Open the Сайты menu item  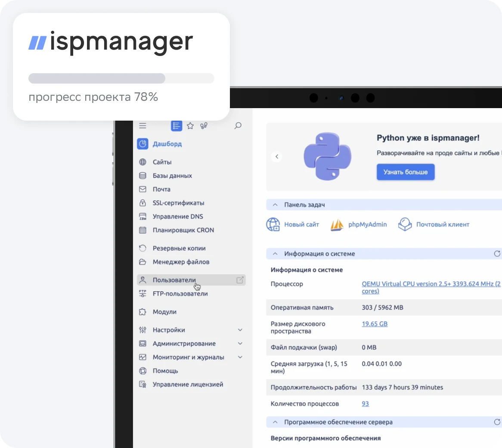162,162
